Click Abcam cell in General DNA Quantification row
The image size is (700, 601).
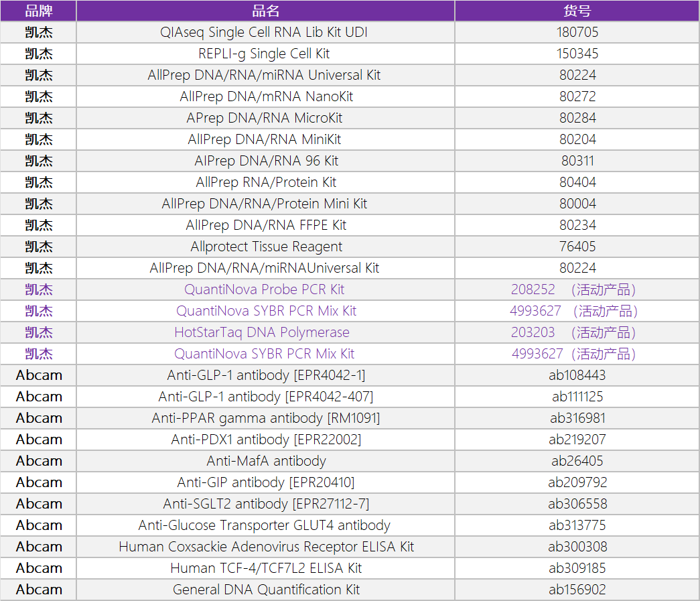pyautogui.click(x=38, y=590)
